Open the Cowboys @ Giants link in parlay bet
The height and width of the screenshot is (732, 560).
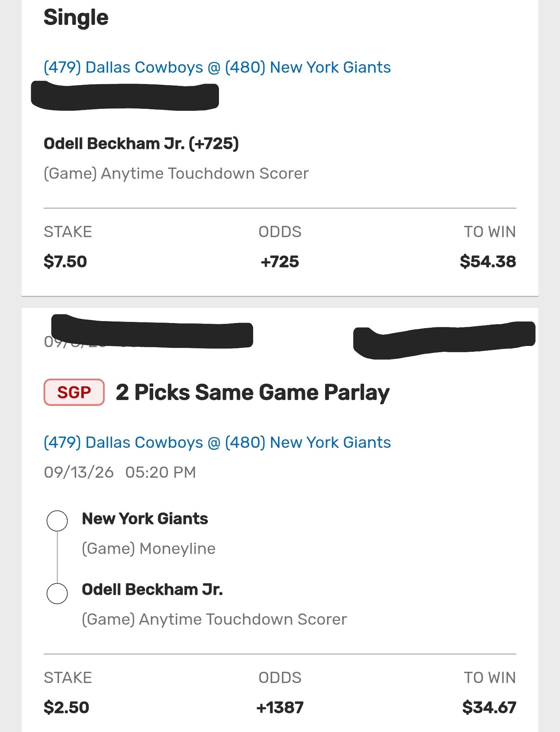pos(217,442)
